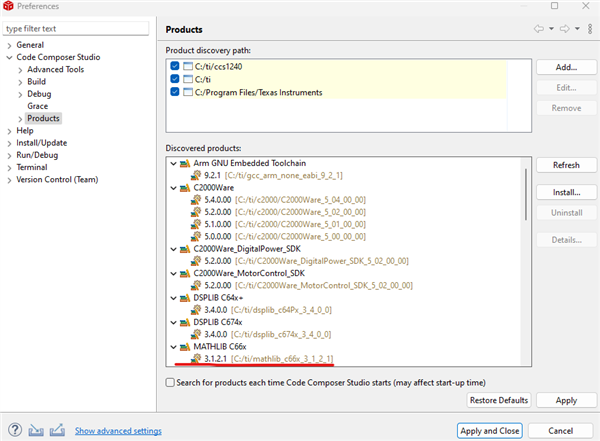Select Products in the preferences tree
600x441 pixels.
tap(43, 118)
